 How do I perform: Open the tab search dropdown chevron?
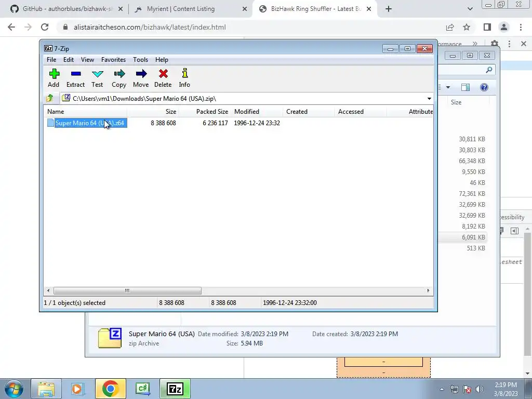[x=470, y=9]
